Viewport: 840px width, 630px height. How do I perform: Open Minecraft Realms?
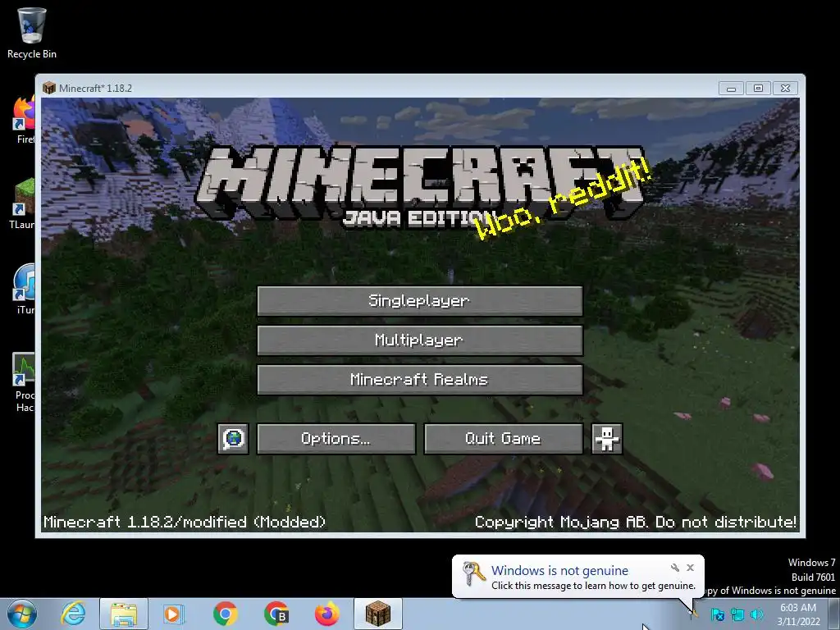click(x=419, y=380)
